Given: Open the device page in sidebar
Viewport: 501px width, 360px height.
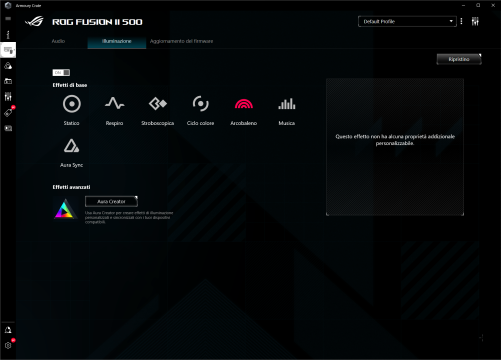Looking at the screenshot, I should coord(8,50).
